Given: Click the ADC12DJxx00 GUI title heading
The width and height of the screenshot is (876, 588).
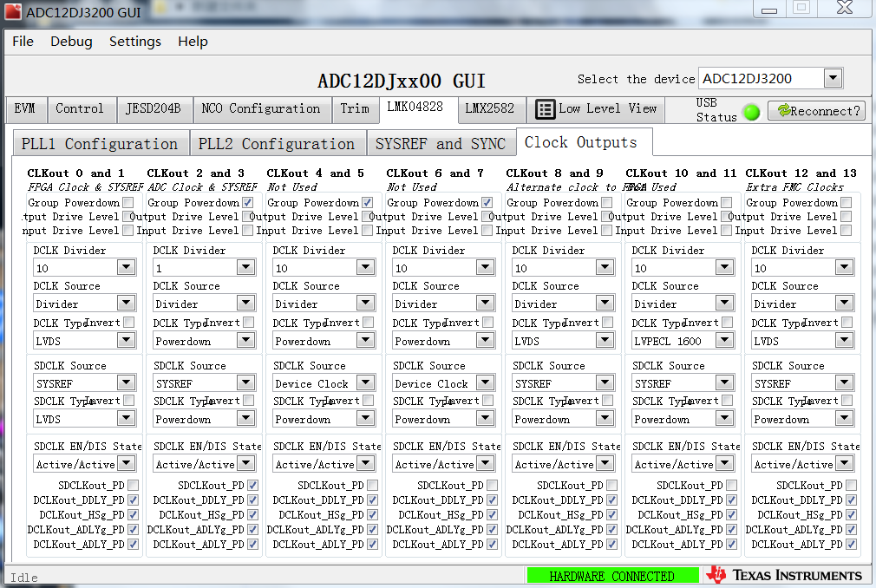Looking at the screenshot, I should [x=401, y=81].
